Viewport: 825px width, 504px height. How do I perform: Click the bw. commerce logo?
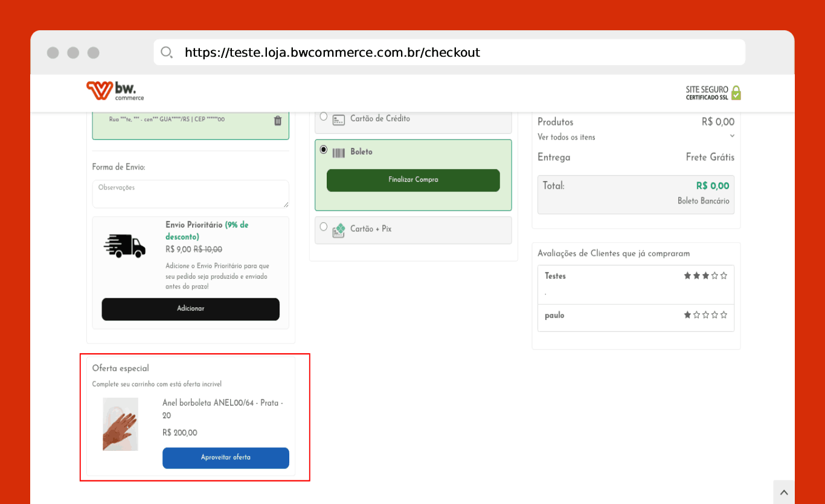coord(115,91)
